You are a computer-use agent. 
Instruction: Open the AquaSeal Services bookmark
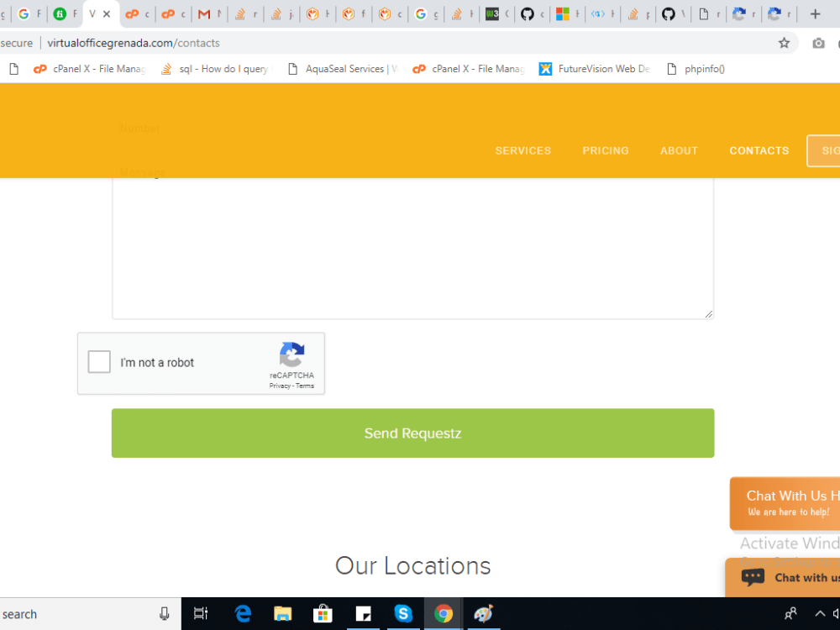tap(343, 69)
